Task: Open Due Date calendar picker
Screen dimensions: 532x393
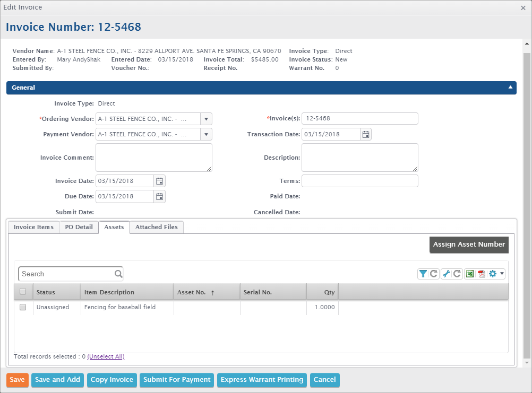Action: 160,196
